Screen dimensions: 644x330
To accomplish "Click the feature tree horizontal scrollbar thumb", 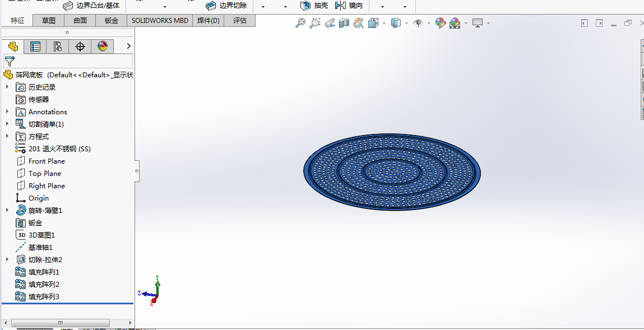I will [x=61, y=323].
